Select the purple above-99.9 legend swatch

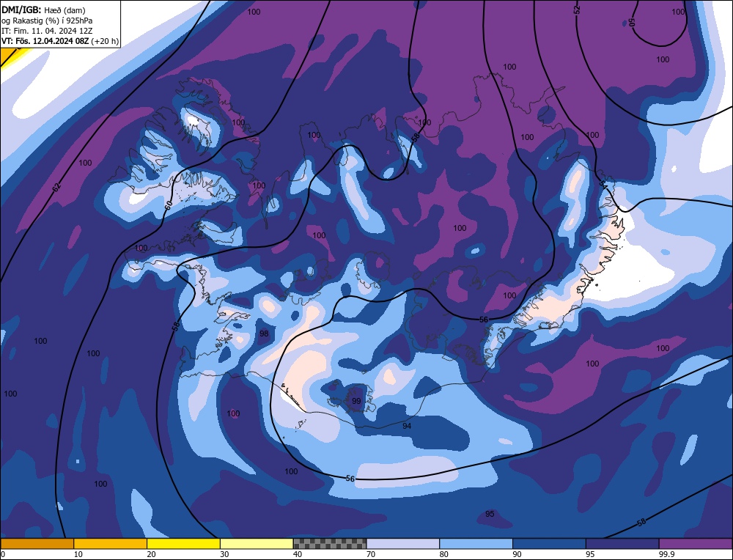coord(696,543)
